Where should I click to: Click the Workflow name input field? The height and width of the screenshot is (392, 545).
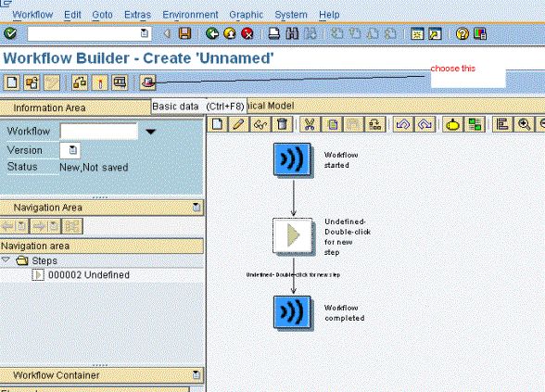[x=99, y=132]
